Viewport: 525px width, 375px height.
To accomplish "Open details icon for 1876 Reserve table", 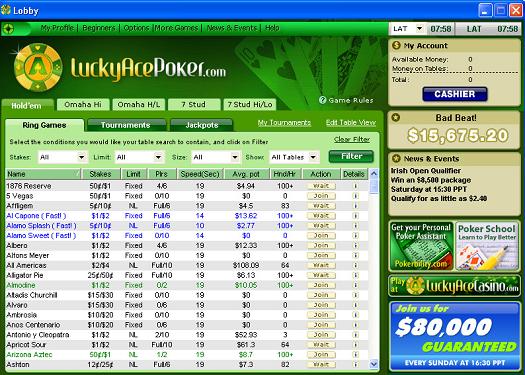I will (355, 186).
